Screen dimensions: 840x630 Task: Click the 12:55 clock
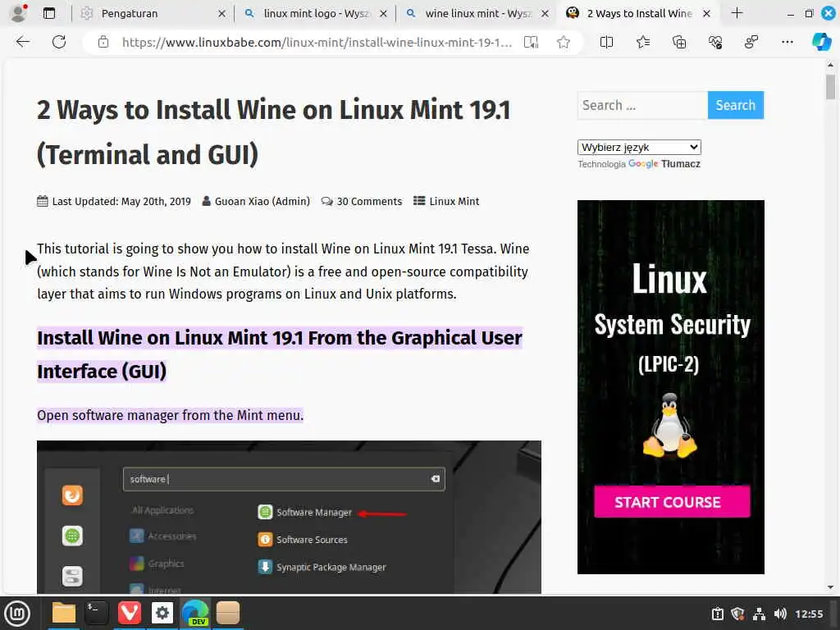pos(809,614)
